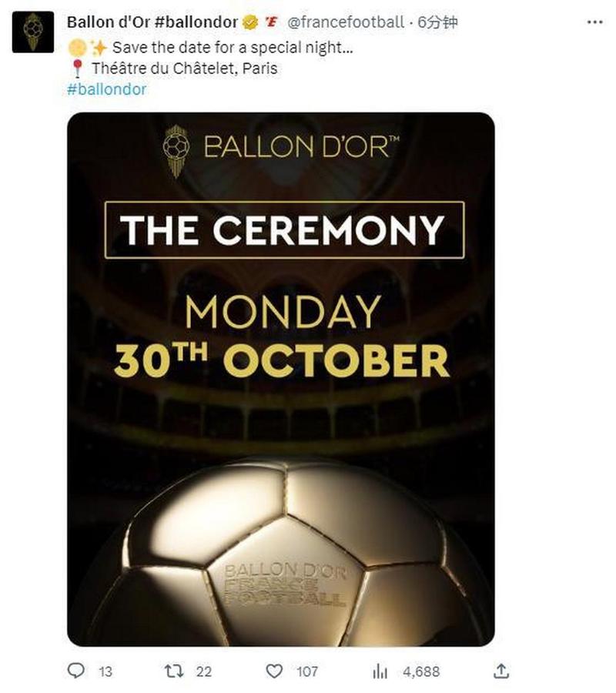The width and height of the screenshot is (616, 693).
Task: Click the tweet text Save the date
Action: 233,47
